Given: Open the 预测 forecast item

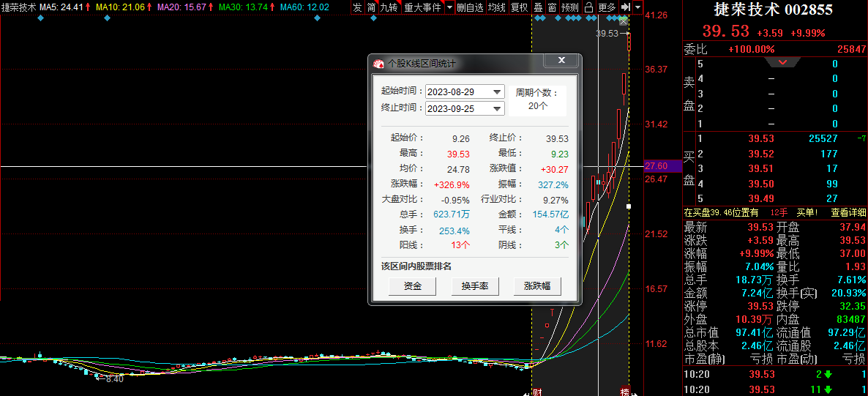Looking at the screenshot, I should coord(570,7).
